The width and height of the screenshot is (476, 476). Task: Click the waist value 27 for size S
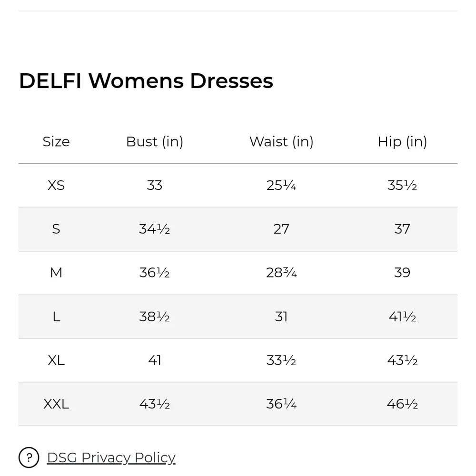[x=281, y=229]
